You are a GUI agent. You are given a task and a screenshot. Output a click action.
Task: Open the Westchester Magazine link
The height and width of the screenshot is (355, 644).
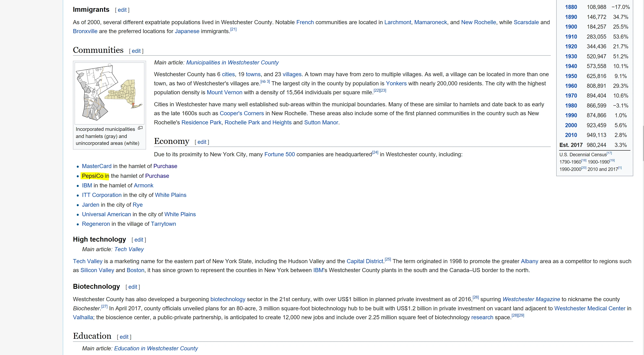[x=531, y=299]
